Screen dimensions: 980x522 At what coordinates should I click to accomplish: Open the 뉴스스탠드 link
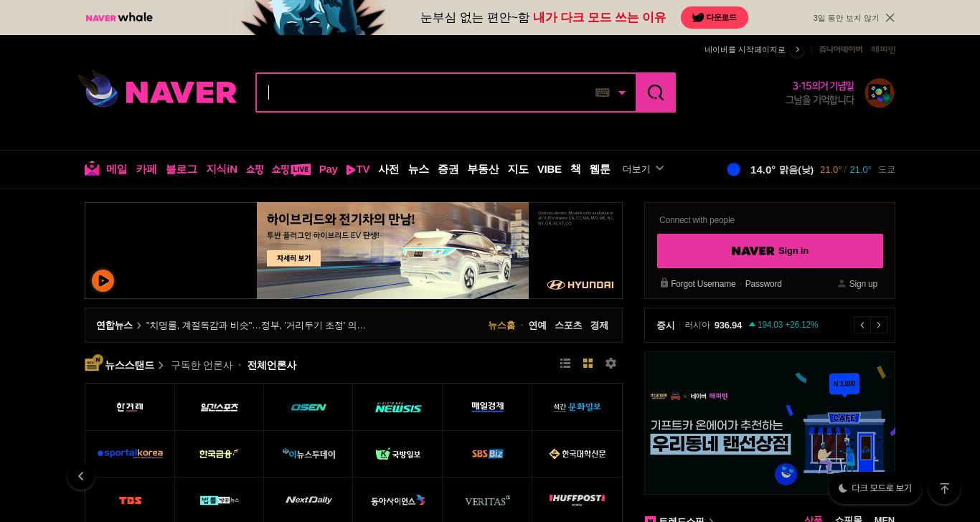(x=129, y=365)
